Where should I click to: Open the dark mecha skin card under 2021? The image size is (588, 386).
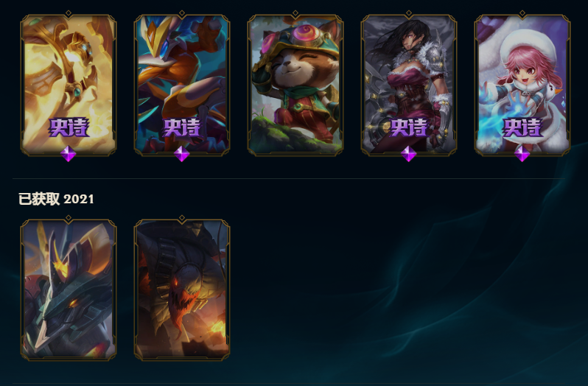coord(69,290)
